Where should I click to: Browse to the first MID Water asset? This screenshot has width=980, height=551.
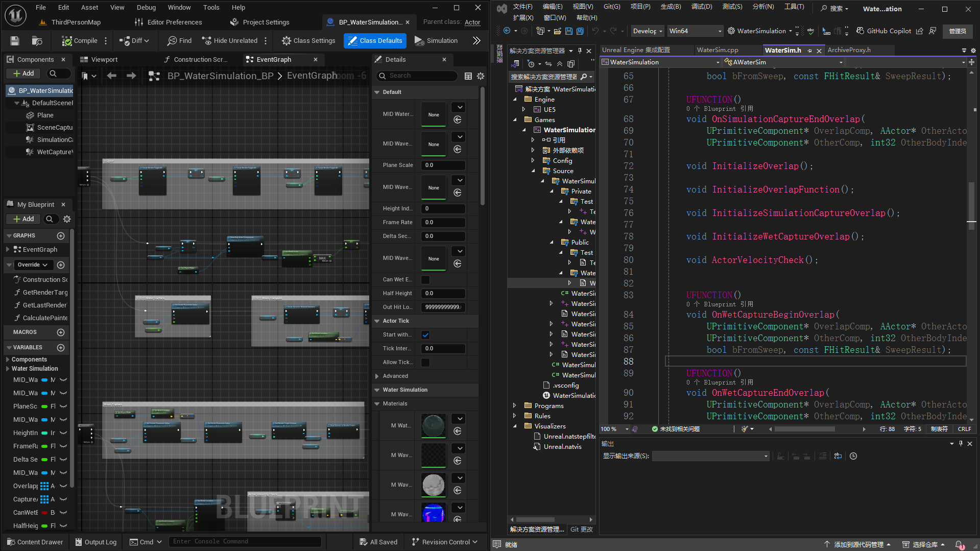click(458, 119)
